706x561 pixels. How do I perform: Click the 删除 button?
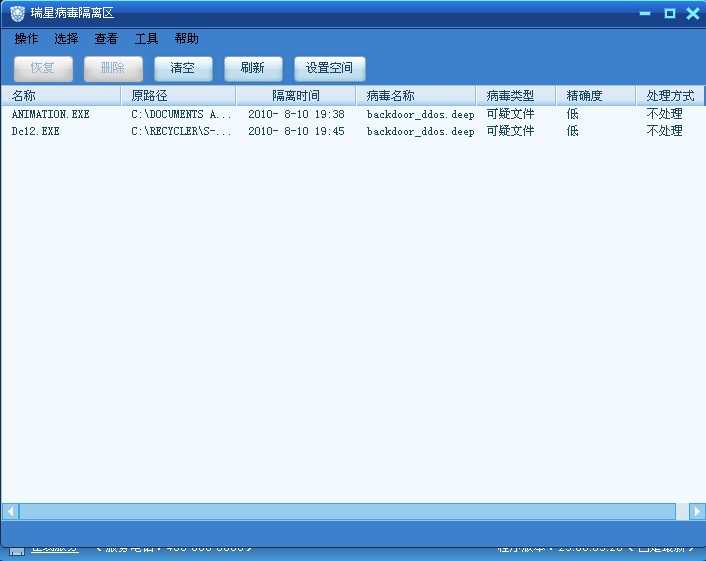pos(113,68)
